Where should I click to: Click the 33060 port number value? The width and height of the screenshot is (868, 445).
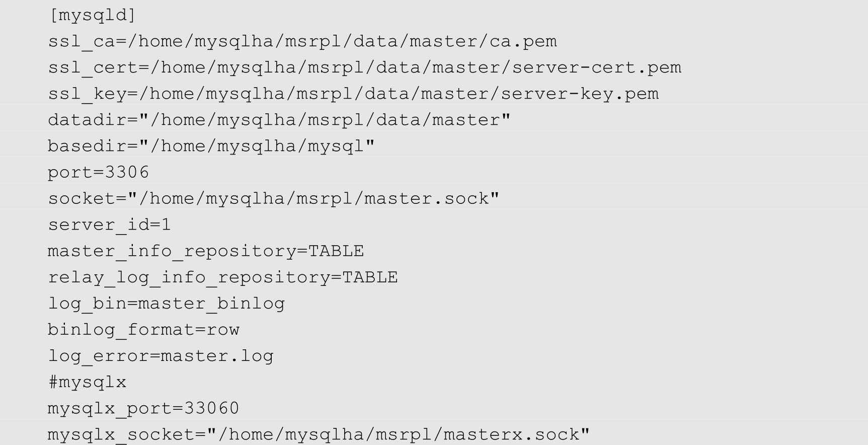(212, 408)
